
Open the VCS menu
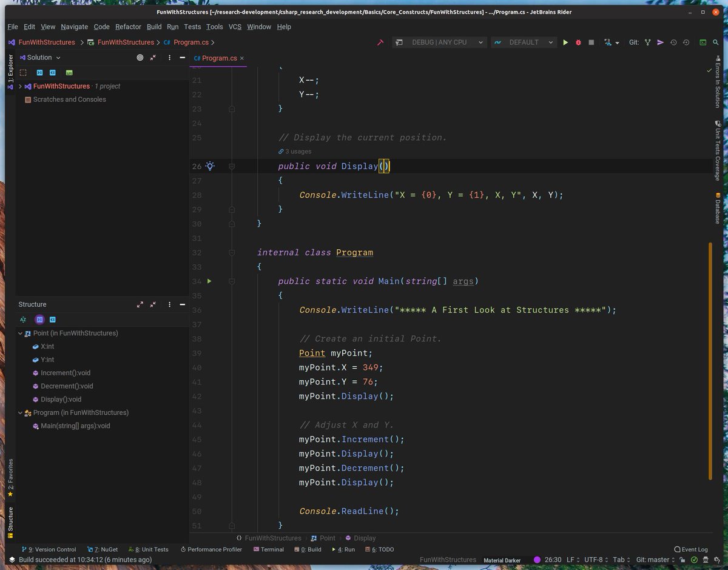(235, 27)
